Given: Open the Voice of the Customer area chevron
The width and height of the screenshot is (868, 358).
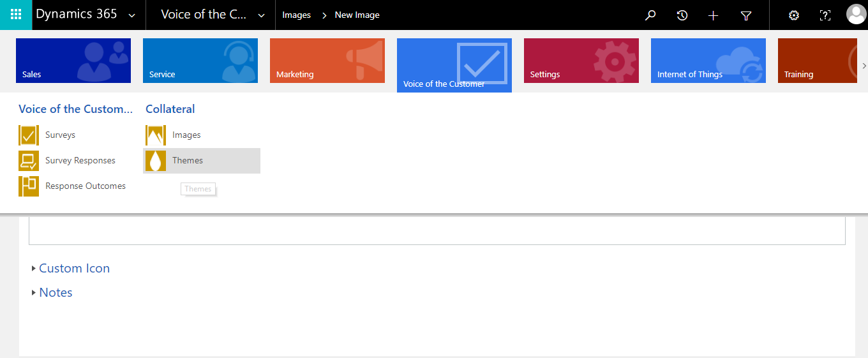Looking at the screenshot, I should click(x=262, y=15).
